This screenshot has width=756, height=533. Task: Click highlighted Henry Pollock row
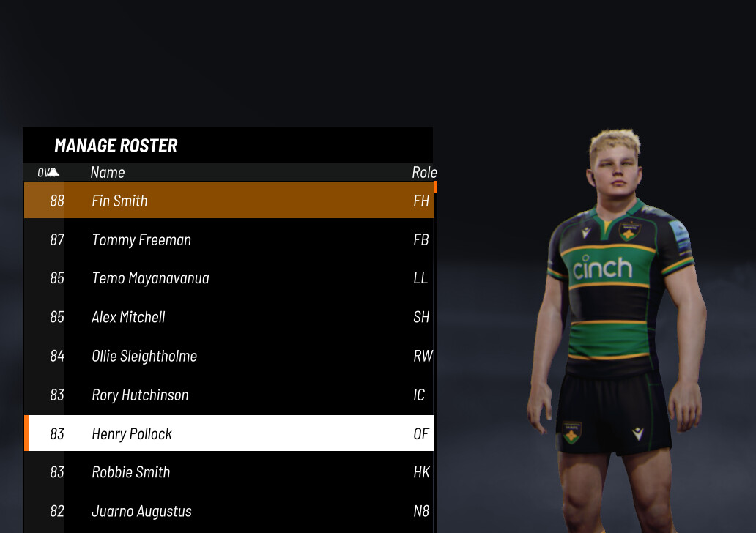point(229,433)
